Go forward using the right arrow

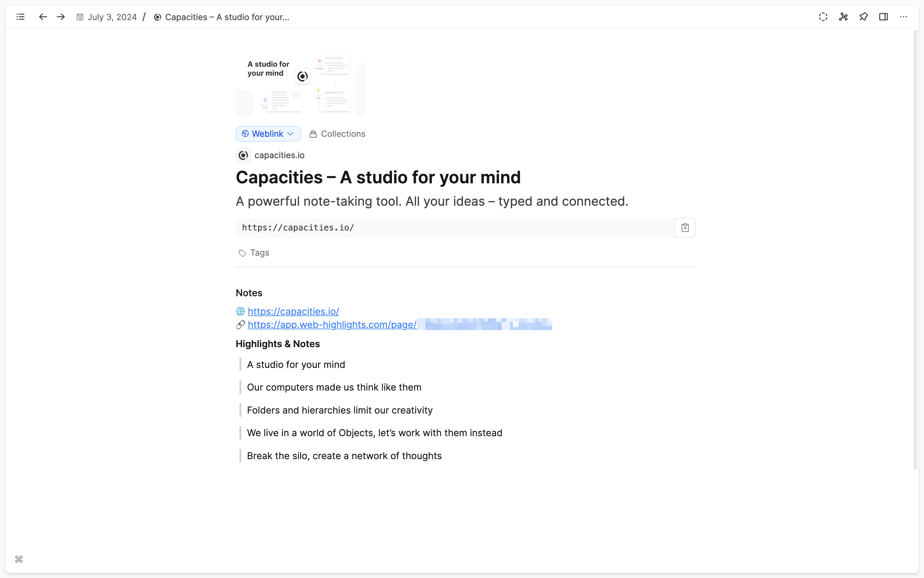point(61,17)
